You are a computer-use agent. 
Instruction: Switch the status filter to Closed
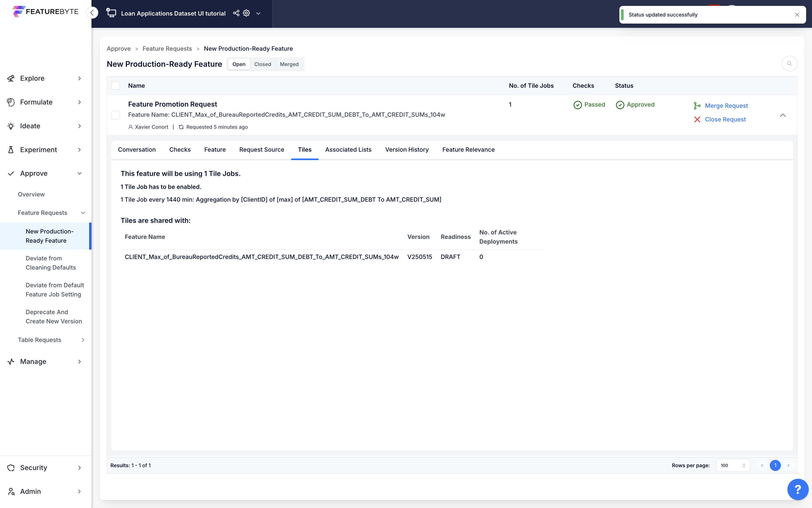pyautogui.click(x=262, y=64)
